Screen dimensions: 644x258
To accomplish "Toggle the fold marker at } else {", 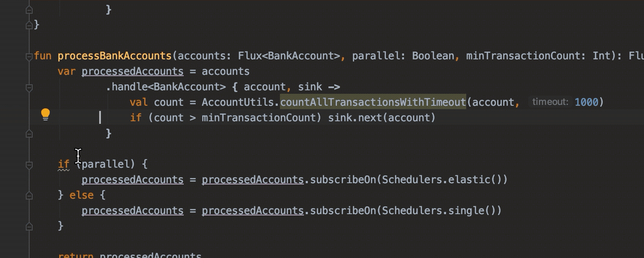I will coord(29,196).
